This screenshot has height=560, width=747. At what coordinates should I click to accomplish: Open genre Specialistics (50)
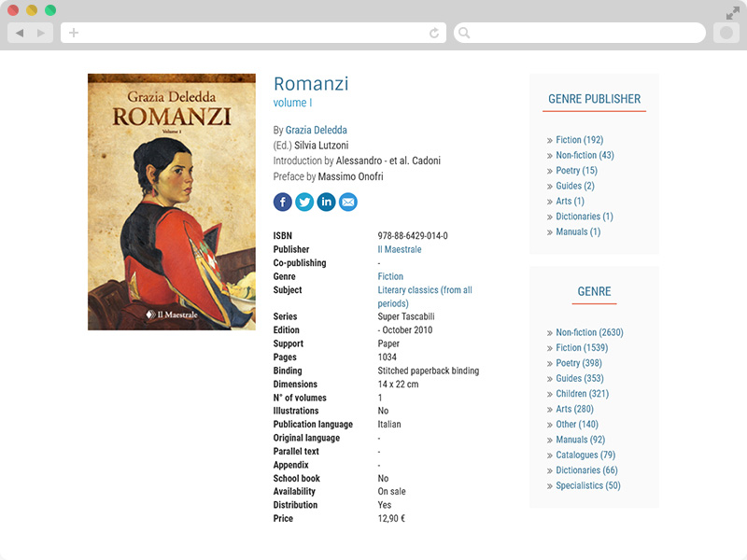[x=588, y=485]
